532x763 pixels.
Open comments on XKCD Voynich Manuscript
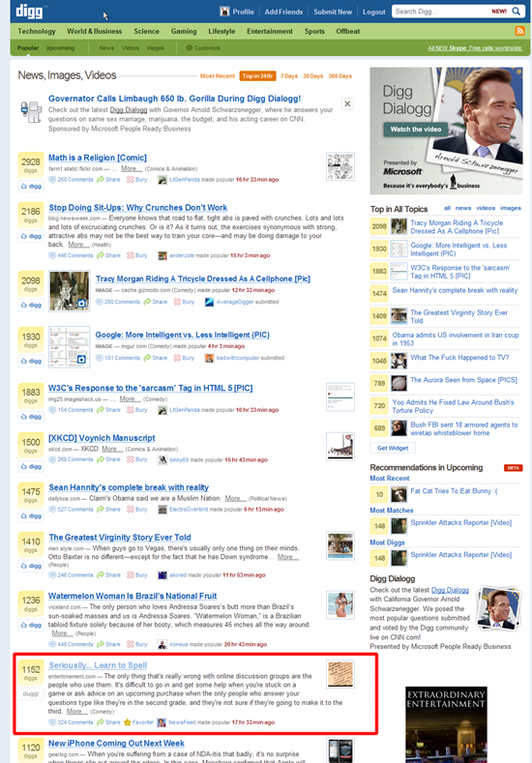(71, 459)
